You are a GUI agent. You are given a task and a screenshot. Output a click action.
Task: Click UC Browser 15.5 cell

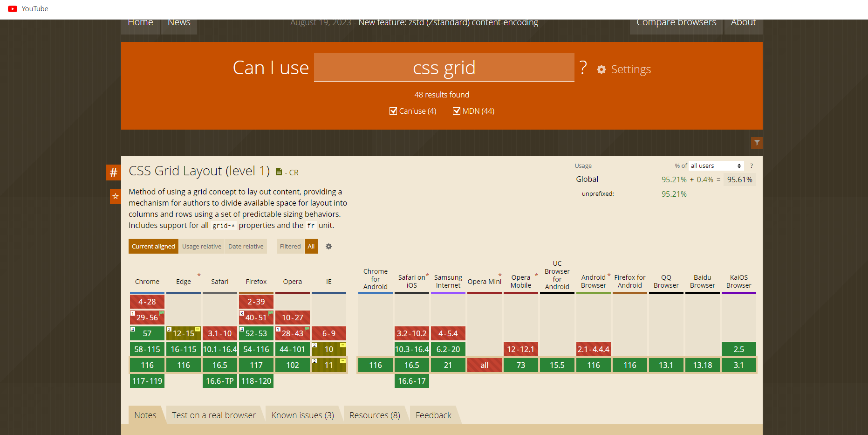click(x=557, y=365)
